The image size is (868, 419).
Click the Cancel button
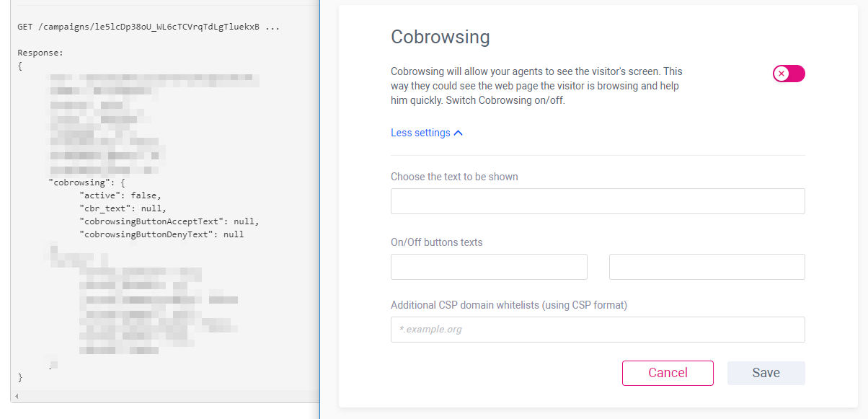click(668, 373)
